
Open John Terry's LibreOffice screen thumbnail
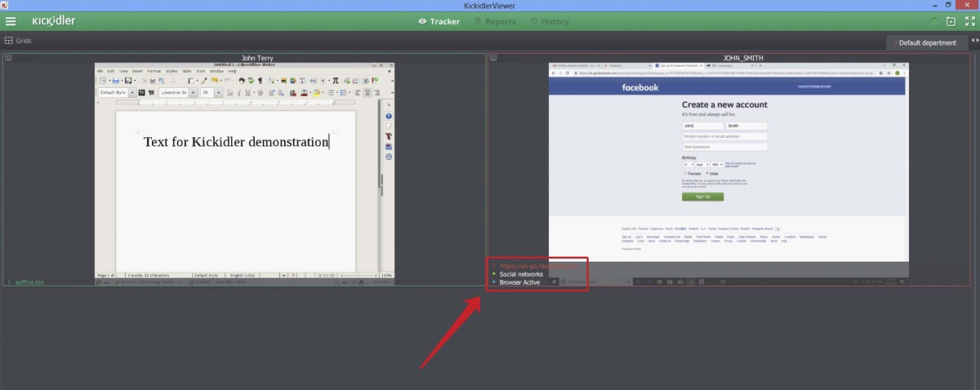point(245,173)
